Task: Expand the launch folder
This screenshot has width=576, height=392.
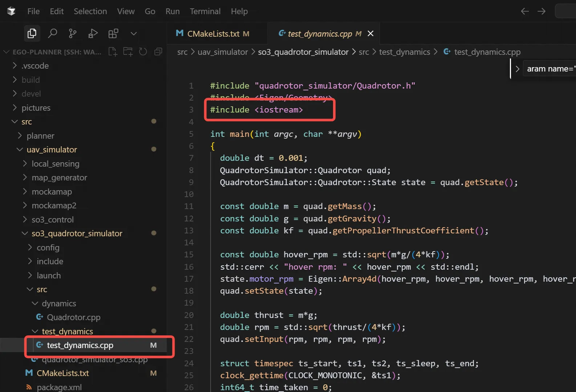Action: (x=49, y=275)
